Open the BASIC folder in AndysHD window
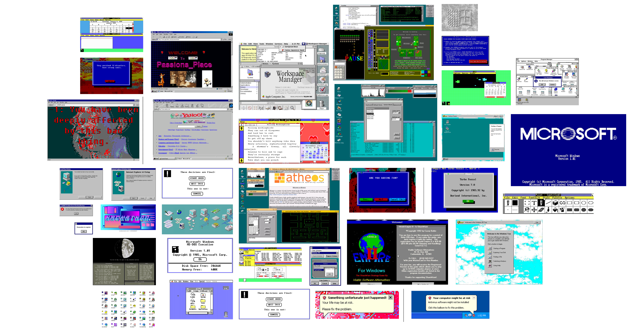Image resolution: width=644 pixels, height=333 pixels. (193, 302)
